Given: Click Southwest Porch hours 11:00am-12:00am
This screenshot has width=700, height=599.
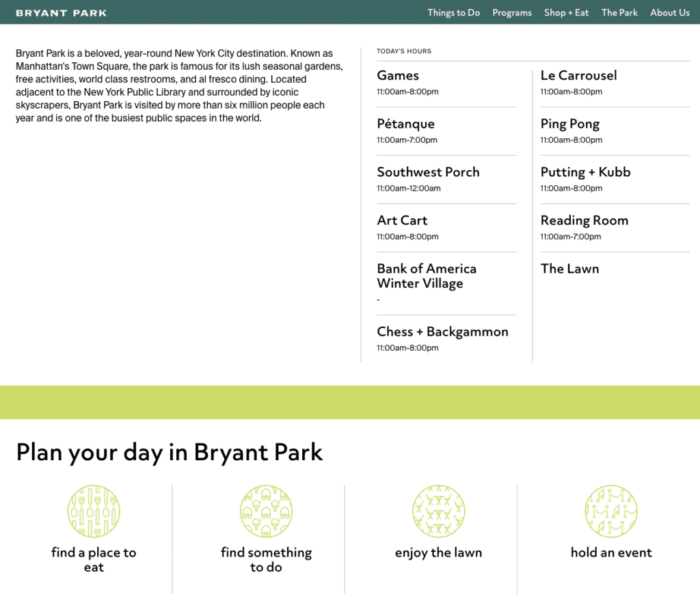Looking at the screenshot, I should 409,188.
